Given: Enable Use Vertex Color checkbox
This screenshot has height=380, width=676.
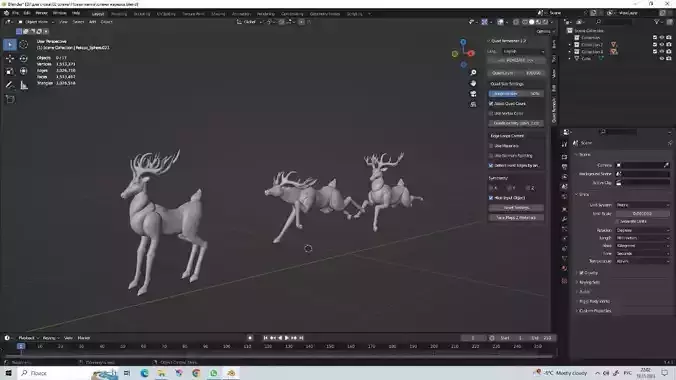Looking at the screenshot, I should coord(491,113).
